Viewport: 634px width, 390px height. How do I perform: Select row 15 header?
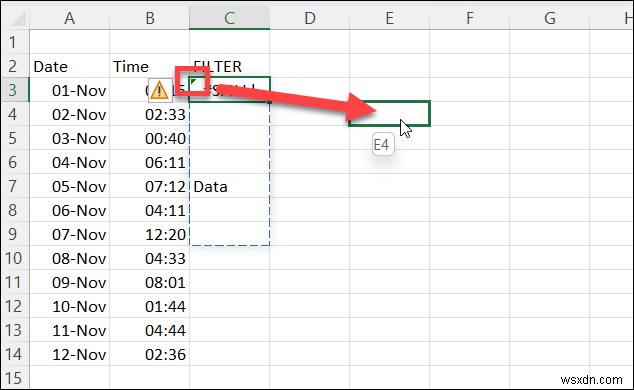click(x=15, y=377)
